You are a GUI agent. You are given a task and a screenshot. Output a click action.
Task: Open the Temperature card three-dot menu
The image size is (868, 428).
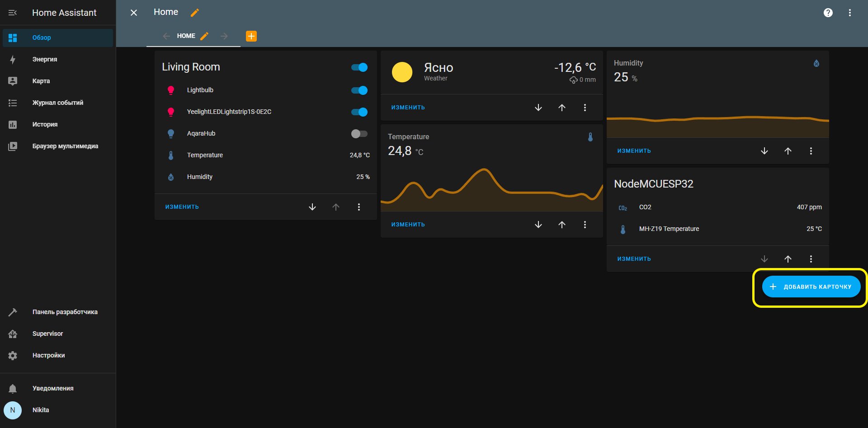[585, 225]
